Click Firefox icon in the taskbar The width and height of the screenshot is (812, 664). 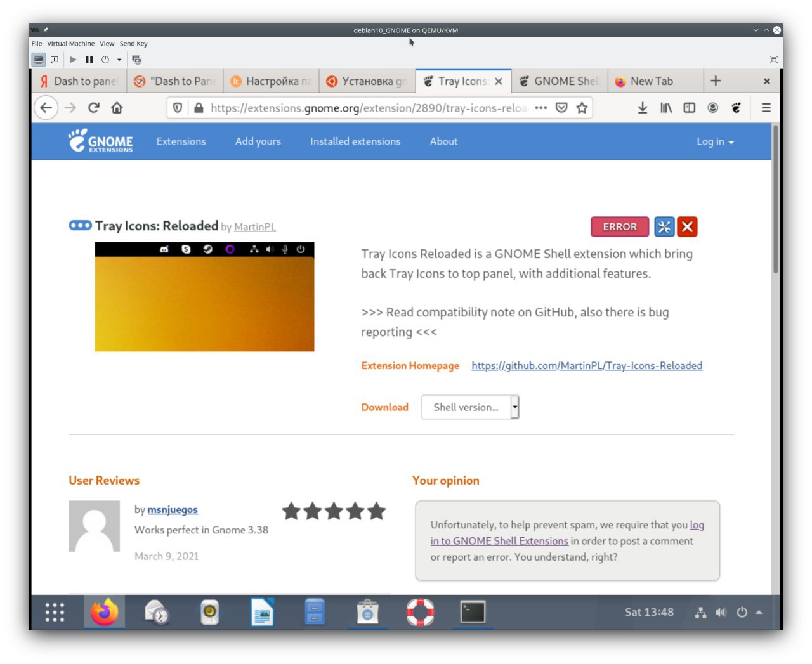click(105, 612)
